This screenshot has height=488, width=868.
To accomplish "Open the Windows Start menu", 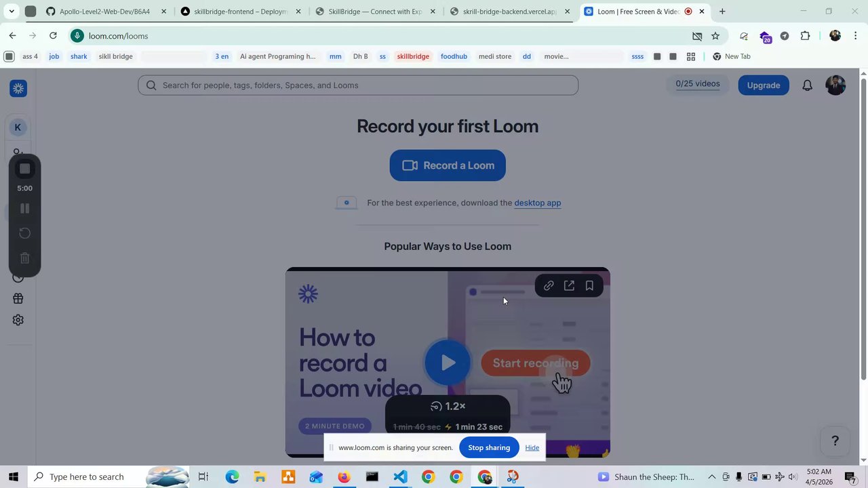I will 13,476.
